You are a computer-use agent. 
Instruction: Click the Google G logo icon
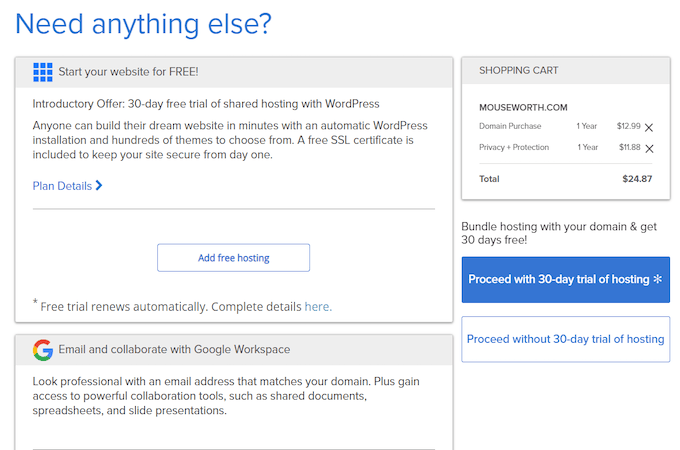tap(43, 350)
